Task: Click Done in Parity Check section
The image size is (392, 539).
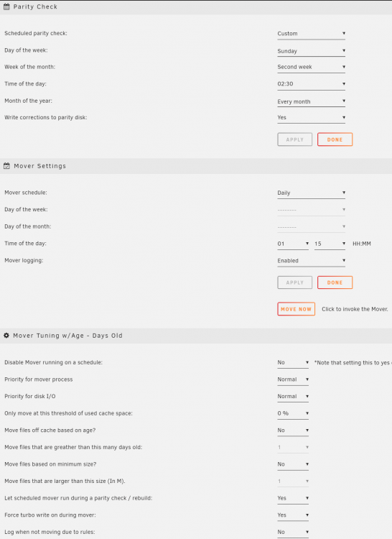Action: coord(335,139)
